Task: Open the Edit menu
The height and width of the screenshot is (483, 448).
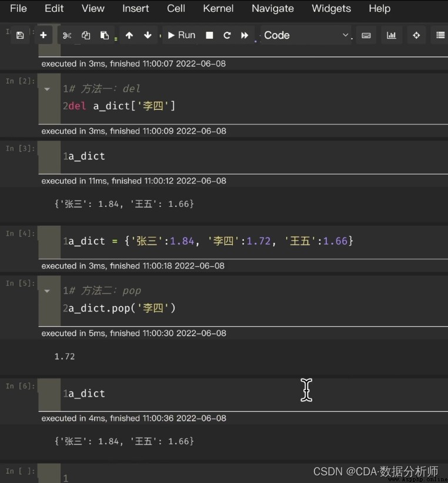Action: 54,9
